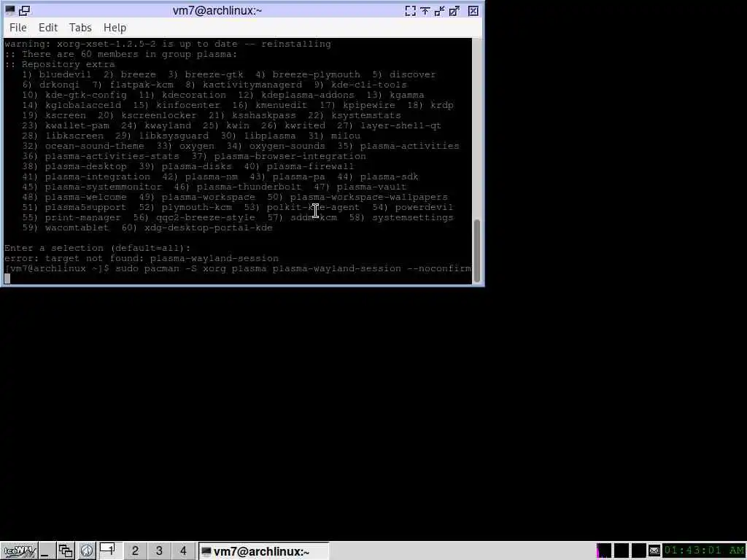Click package name 'discover'
747x560 pixels.
[413, 75]
